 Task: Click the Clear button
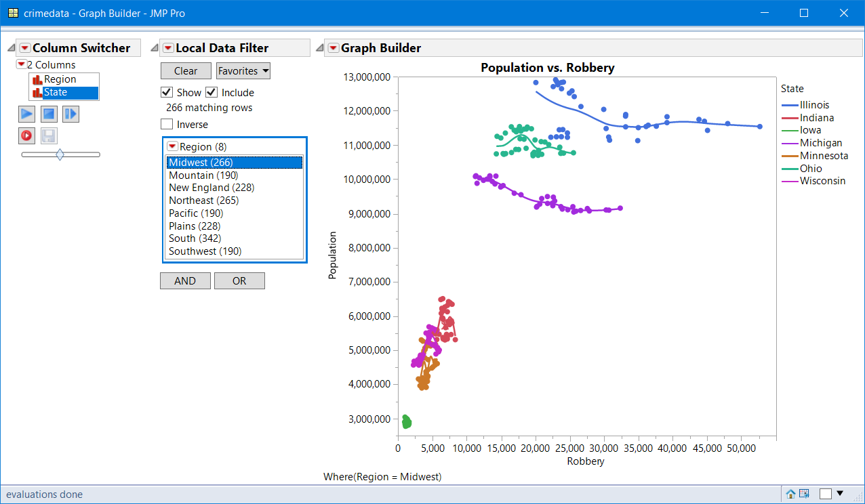click(186, 70)
